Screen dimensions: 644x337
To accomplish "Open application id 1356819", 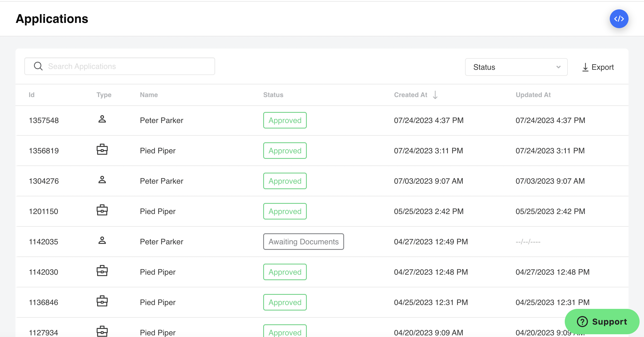I will click(44, 151).
